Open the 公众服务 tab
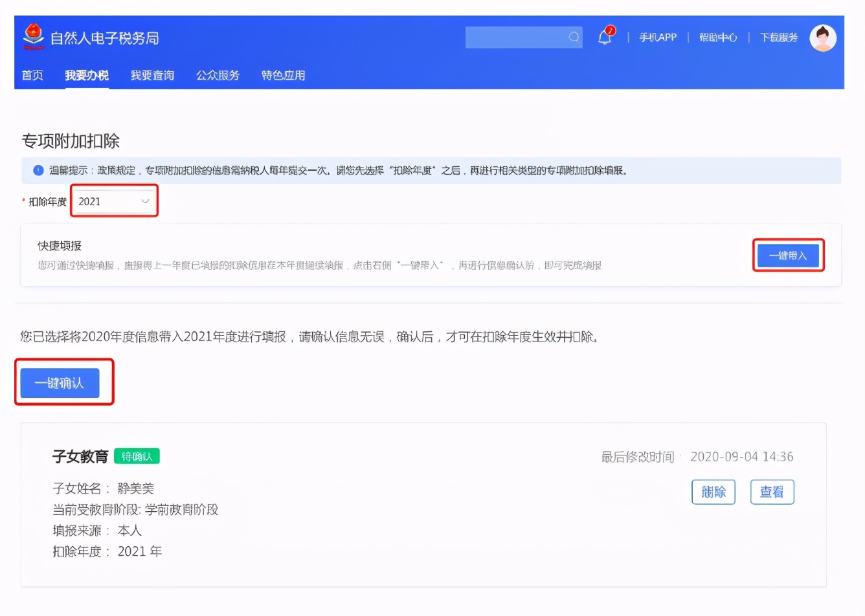This screenshot has width=865, height=616. 218,76
